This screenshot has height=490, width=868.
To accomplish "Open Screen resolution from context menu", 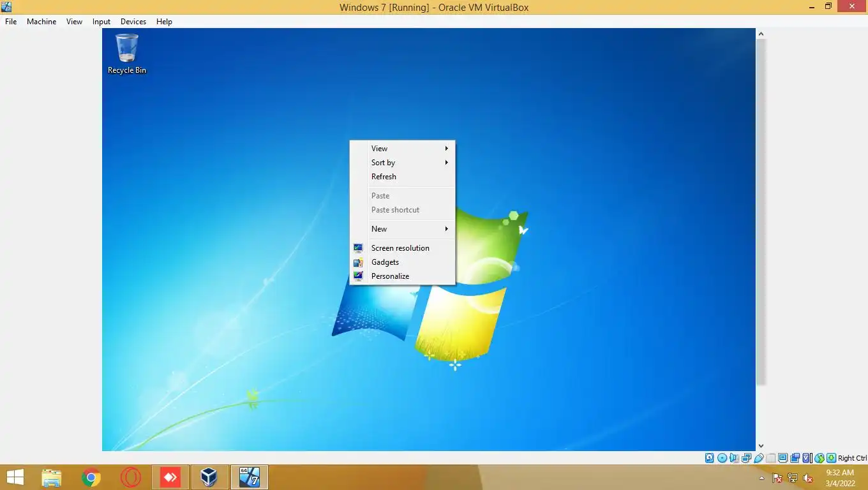I will pos(402,248).
